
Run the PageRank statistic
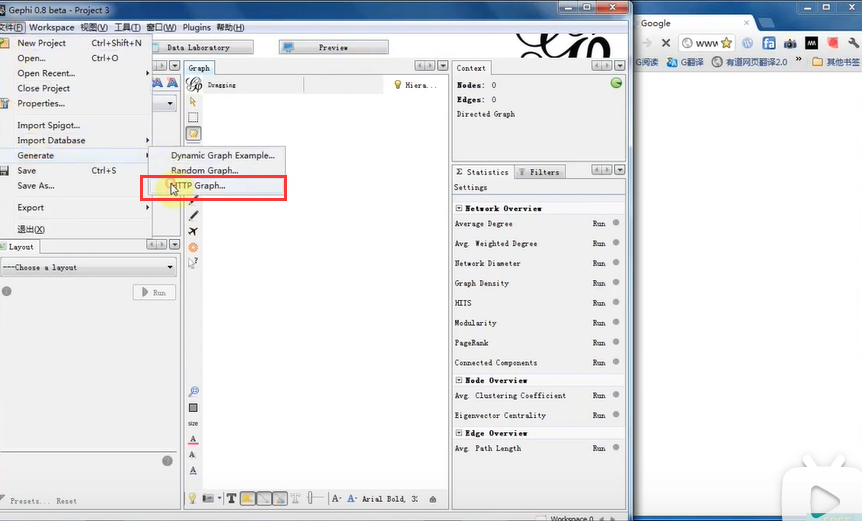pos(599,343)
